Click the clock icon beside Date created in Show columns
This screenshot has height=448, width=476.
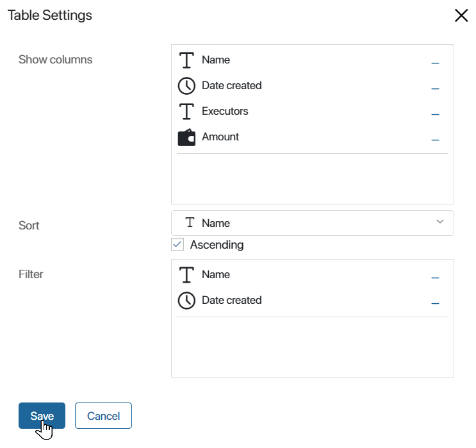tap(186, 86)
